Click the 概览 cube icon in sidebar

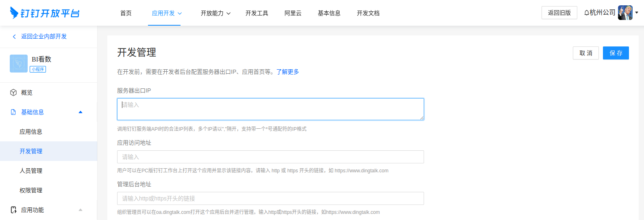13,92
